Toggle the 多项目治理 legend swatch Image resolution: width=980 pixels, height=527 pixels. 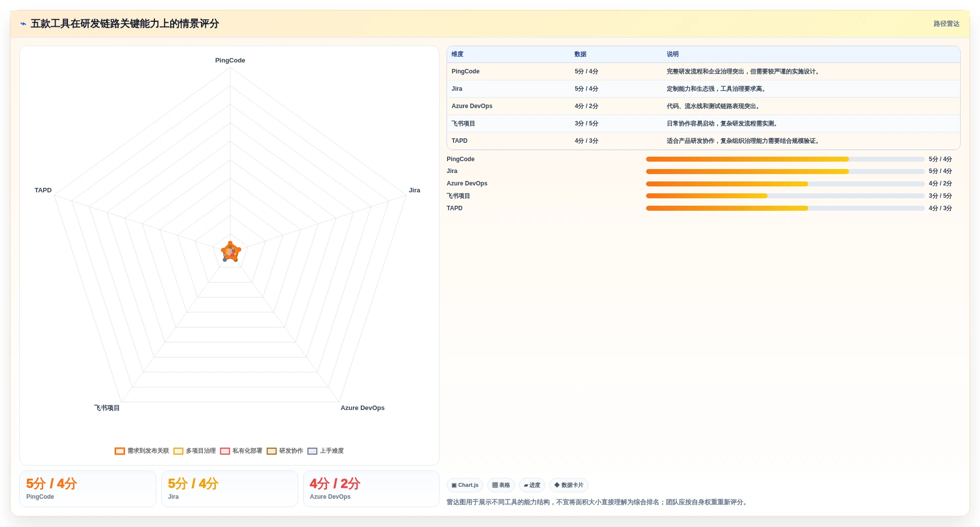[x=178, y=451]
